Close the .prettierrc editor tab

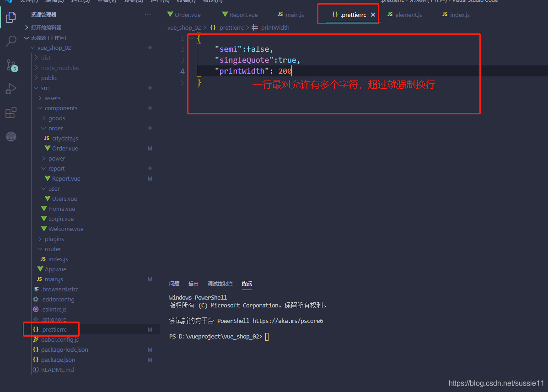373,15
